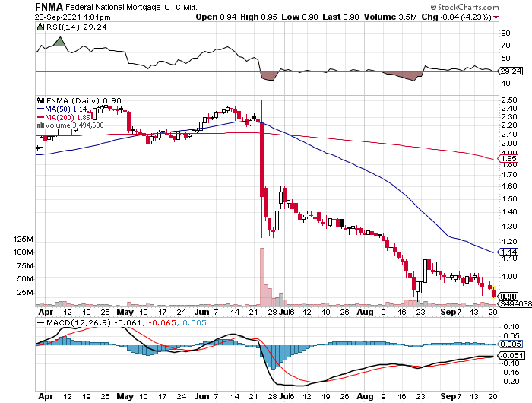Screen dimensions: 532x403
Task: Click the Sep label on the price axis
Action: click(x=448, y=312)
